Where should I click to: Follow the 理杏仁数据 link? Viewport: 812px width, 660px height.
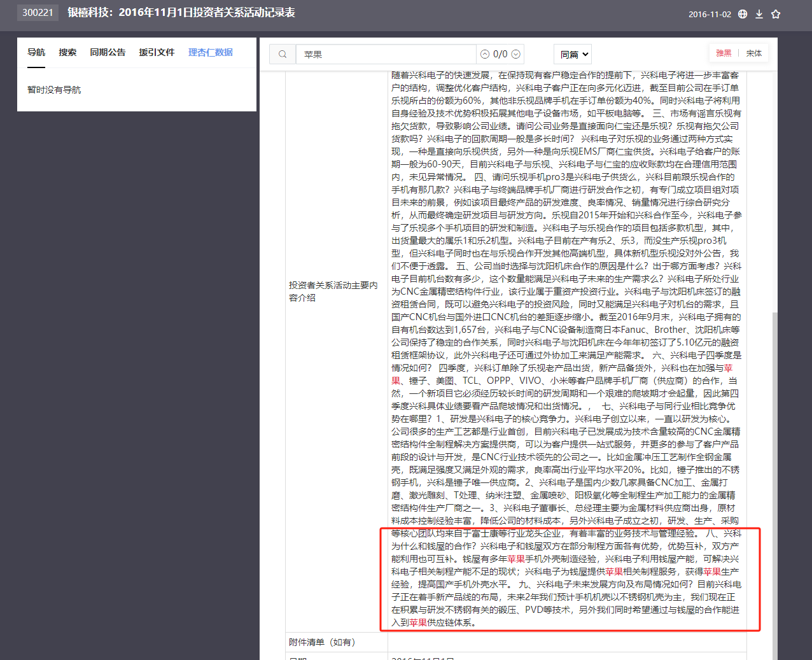click(x=211, y=53)
